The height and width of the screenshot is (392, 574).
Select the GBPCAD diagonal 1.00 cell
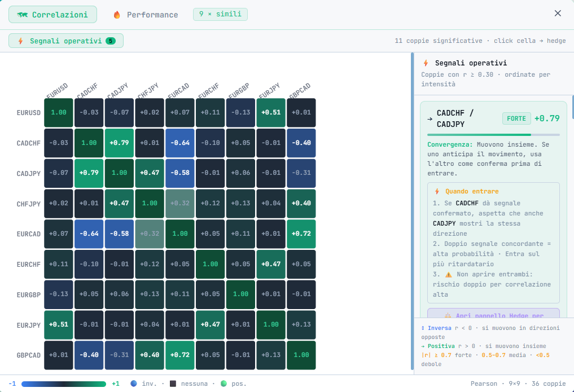301,355
